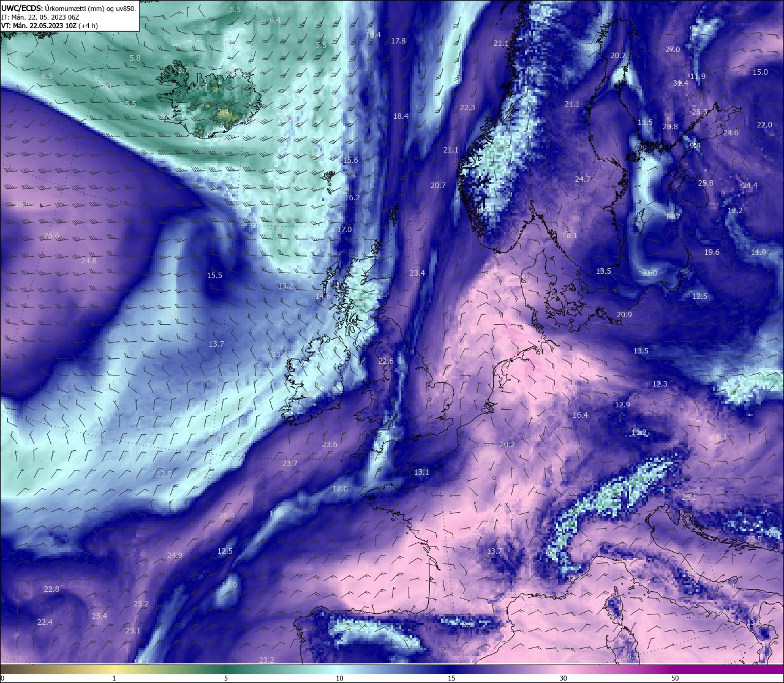Click the 25.1 value label
The height and width of the screenshot is (683, 784).
[133, 631]
